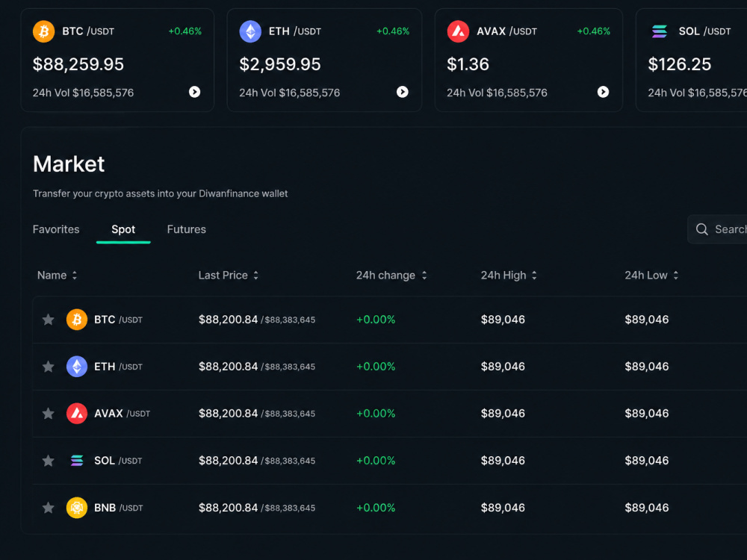The height and width of the screenshot is (560, 747).
Task: Click the Ethereum icon in ETH card
Action: pos(250,31)
